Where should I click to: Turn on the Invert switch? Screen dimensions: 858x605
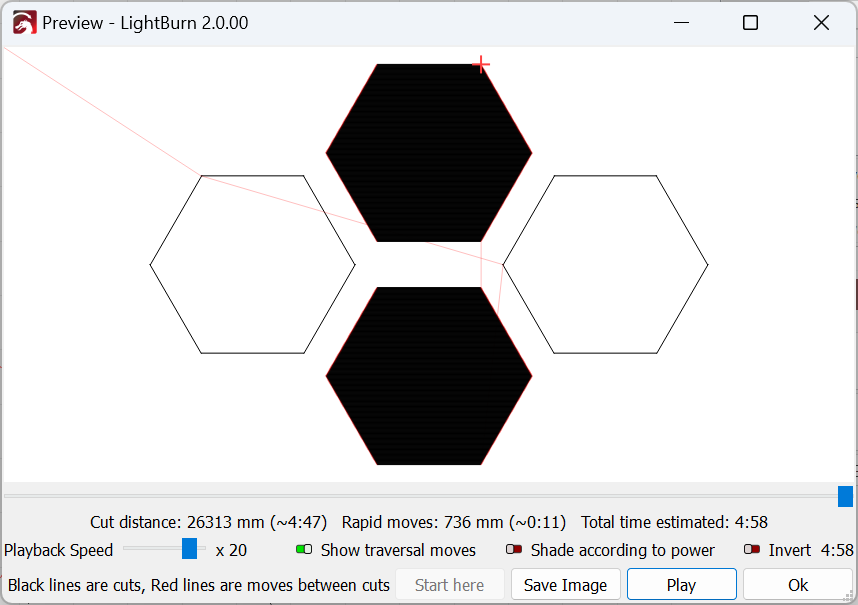click(752, 550)
